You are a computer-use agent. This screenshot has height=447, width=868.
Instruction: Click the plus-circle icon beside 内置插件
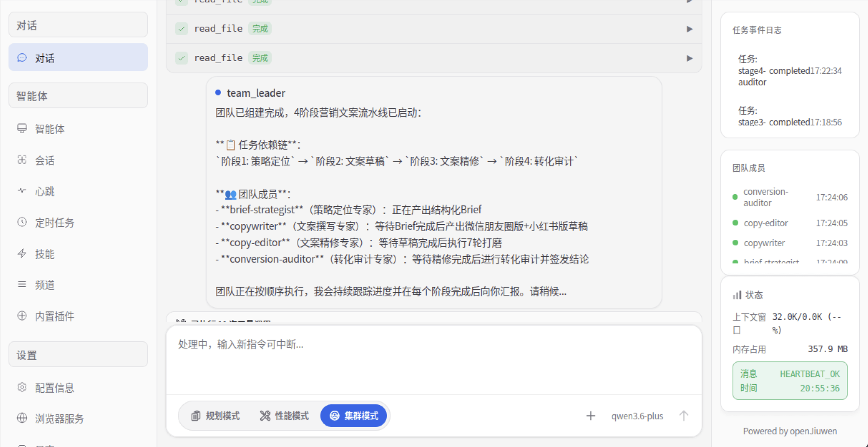coord(22,315)
